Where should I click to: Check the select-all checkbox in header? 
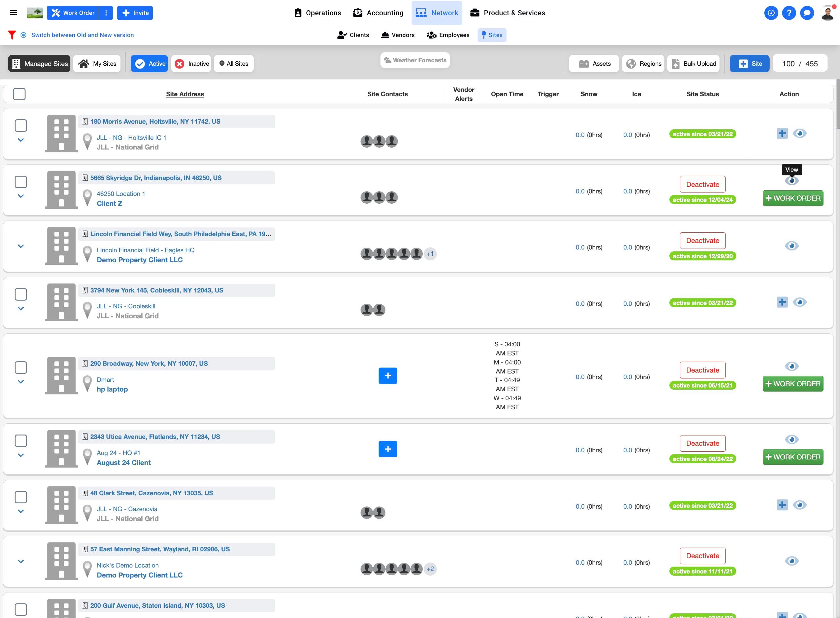19,94
